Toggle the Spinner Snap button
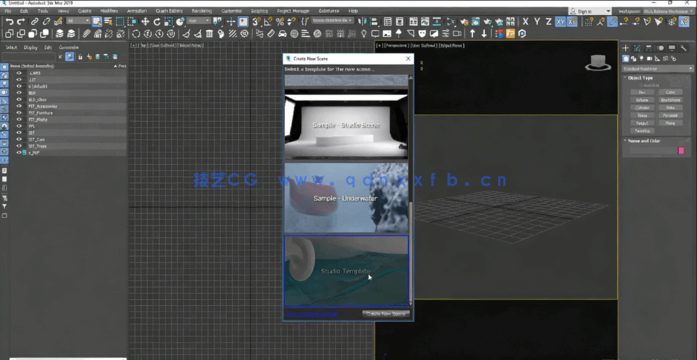The width and height of the screenshot is (697, 360). click(291, 21)
